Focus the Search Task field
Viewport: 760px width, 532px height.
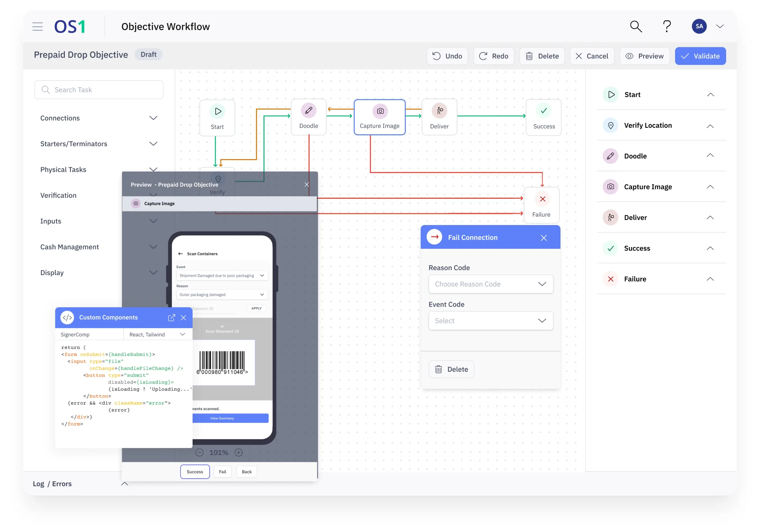pyautogui.click(x=99, y=90)
